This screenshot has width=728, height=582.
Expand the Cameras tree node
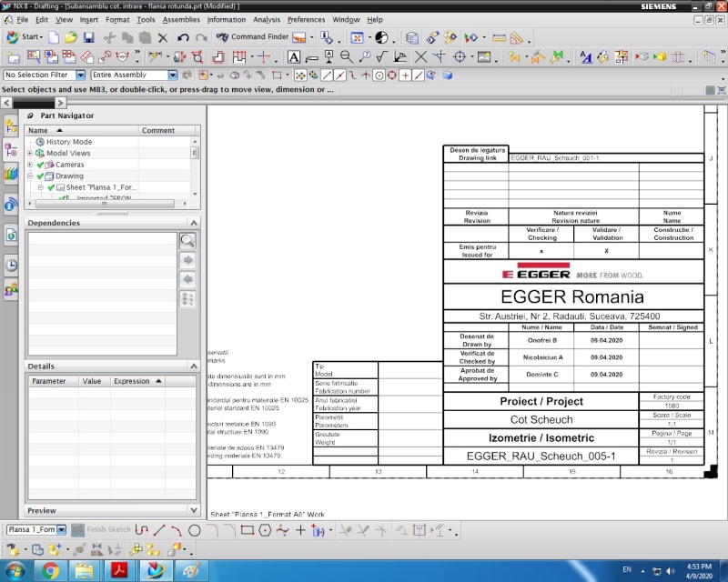[30, 165]
